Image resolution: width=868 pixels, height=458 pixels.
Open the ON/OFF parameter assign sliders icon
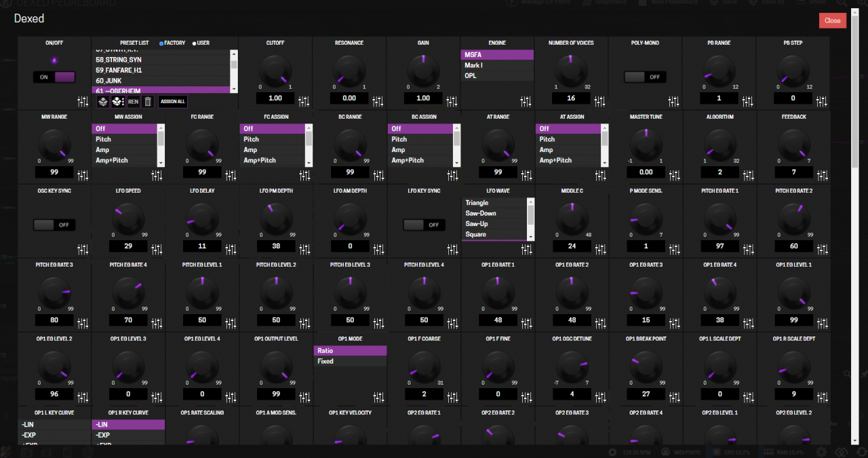pos(83,102)
